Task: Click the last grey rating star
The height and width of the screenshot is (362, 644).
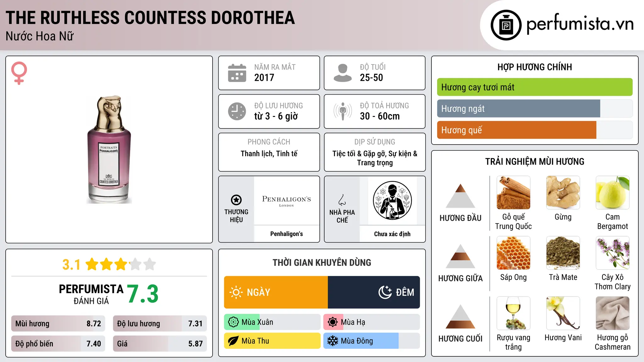Action: click(150, 264)
